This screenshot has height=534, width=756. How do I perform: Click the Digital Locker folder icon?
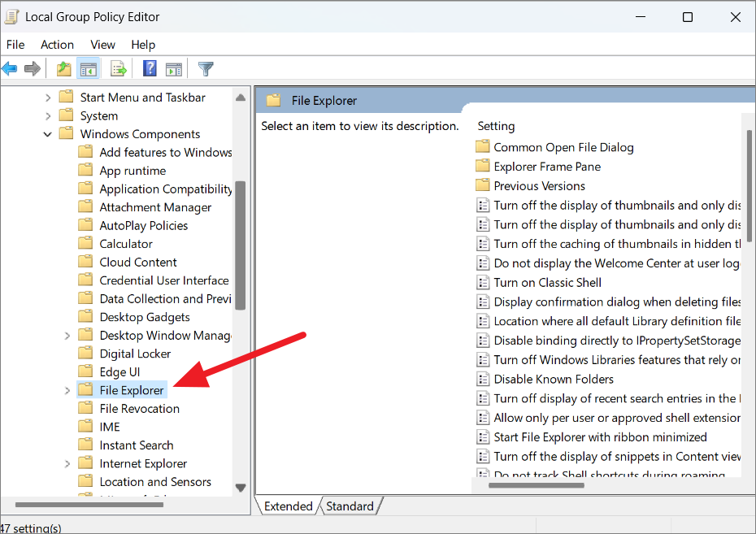point(85,353)
